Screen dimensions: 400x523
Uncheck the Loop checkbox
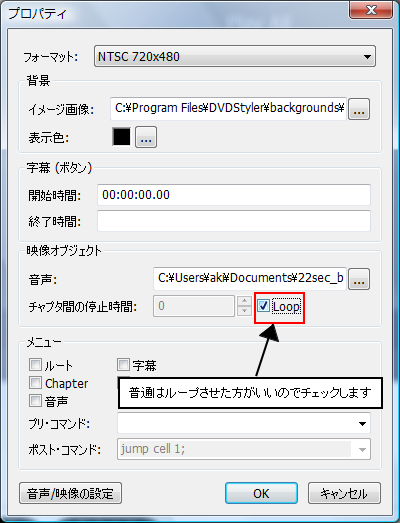pos(264,306)
